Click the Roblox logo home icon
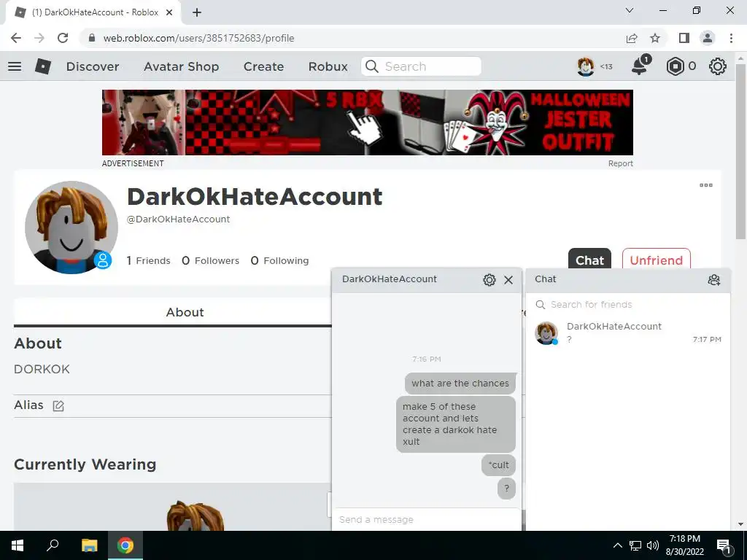This screenshot has height=560, width=747. point(43,66)
